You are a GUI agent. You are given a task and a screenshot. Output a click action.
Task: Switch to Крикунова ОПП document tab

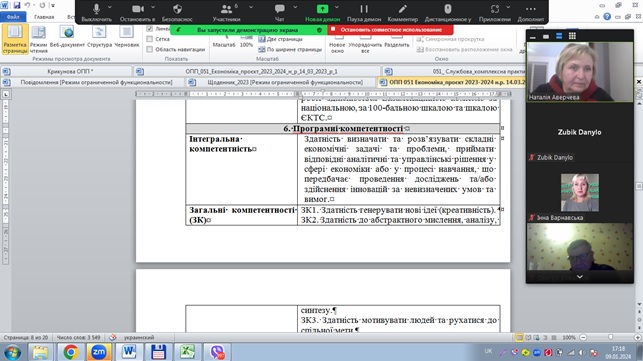click(68, 71)
